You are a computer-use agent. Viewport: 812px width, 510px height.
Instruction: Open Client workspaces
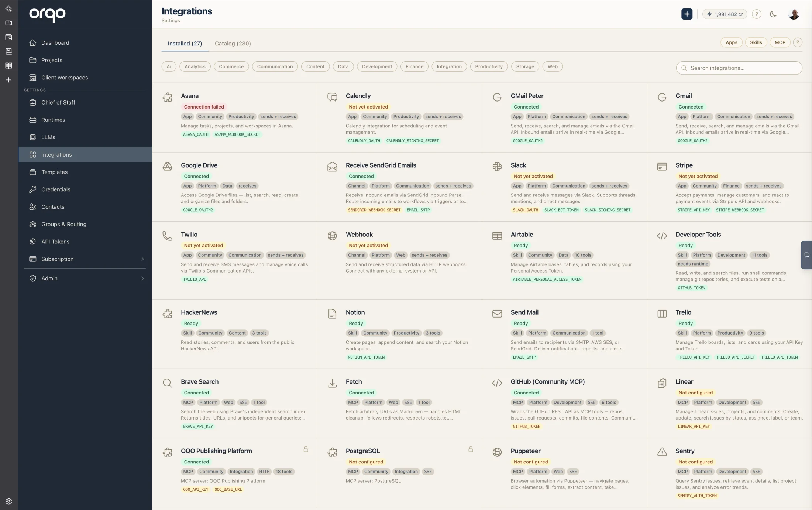tap(85, 77)
